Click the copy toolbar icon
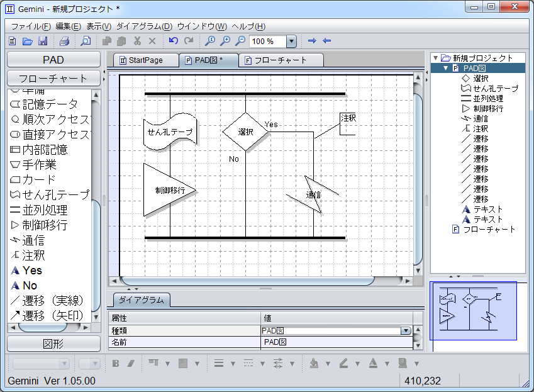This screenshot has height=392, width=534. pos(107,41)
